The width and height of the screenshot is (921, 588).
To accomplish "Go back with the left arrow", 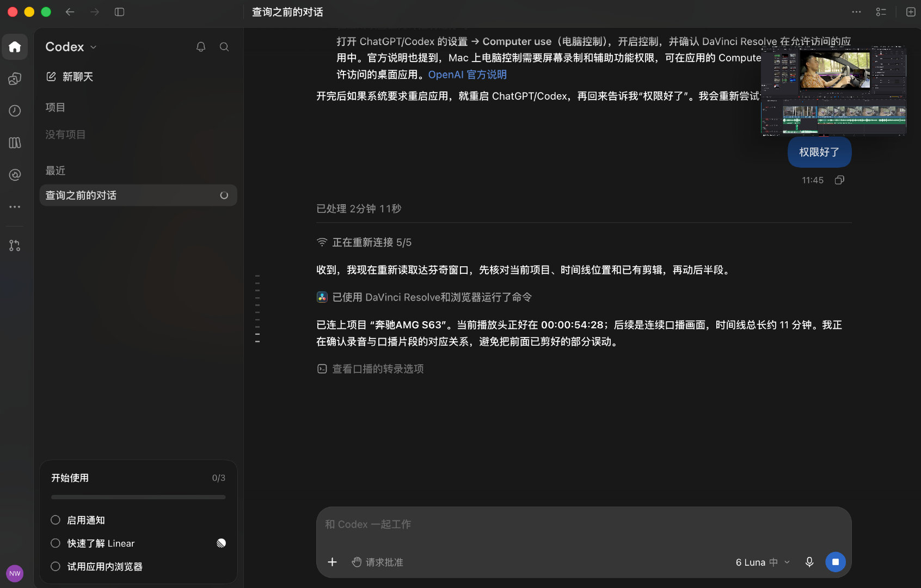I will coord(70,12).
